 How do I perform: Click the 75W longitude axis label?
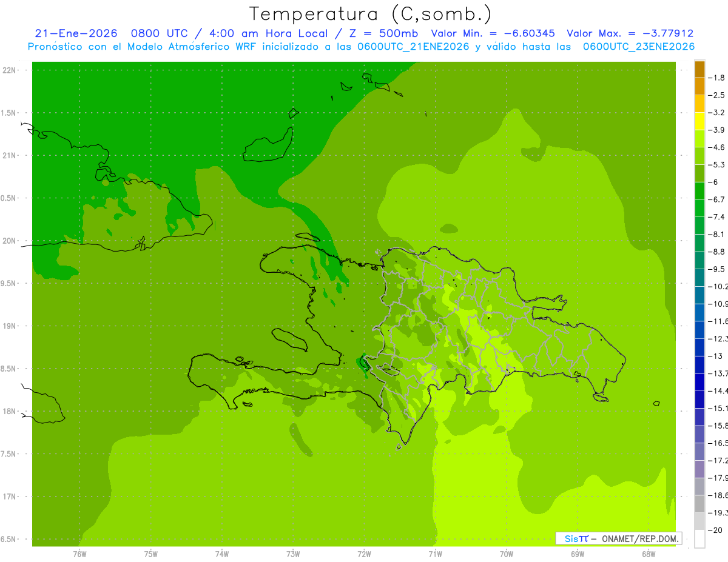point(151,554)
